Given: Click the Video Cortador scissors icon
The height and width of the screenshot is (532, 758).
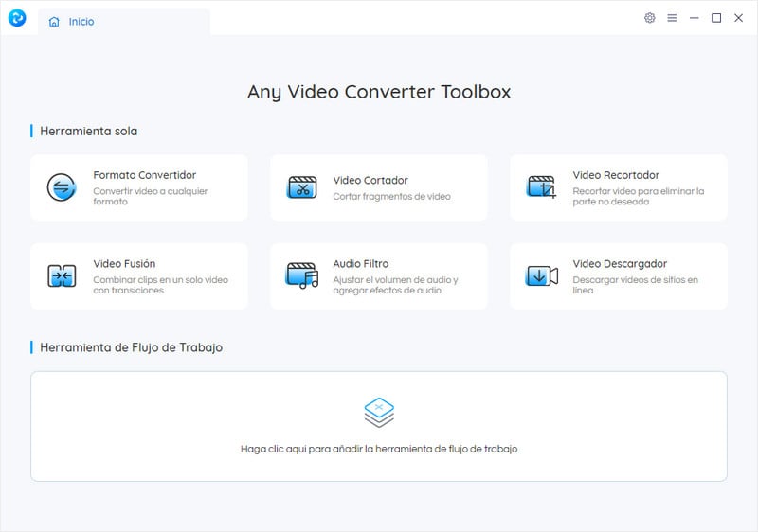Looking at the screenshot, I should [302, 187].
